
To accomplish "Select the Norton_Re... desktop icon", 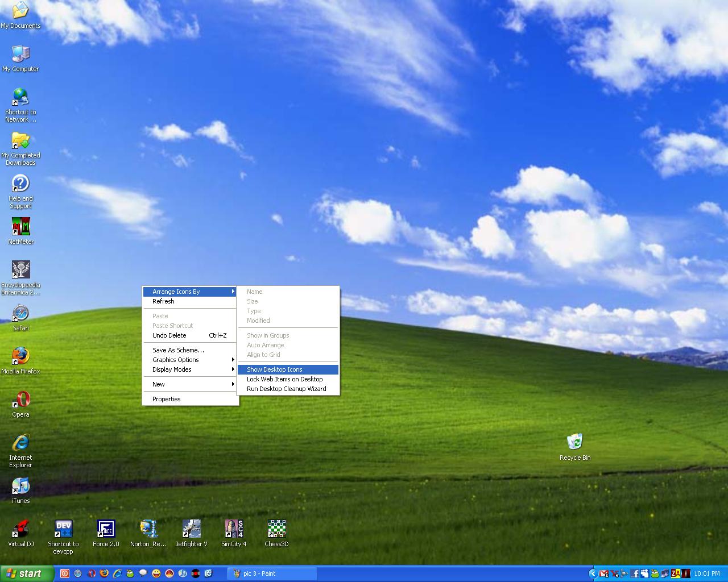I will tap(148, 534).
